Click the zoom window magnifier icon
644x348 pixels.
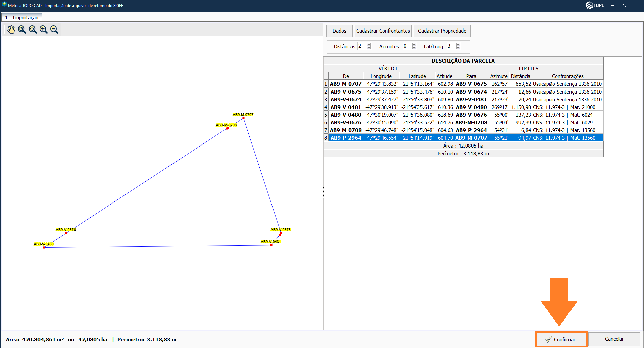click(22, 30)
